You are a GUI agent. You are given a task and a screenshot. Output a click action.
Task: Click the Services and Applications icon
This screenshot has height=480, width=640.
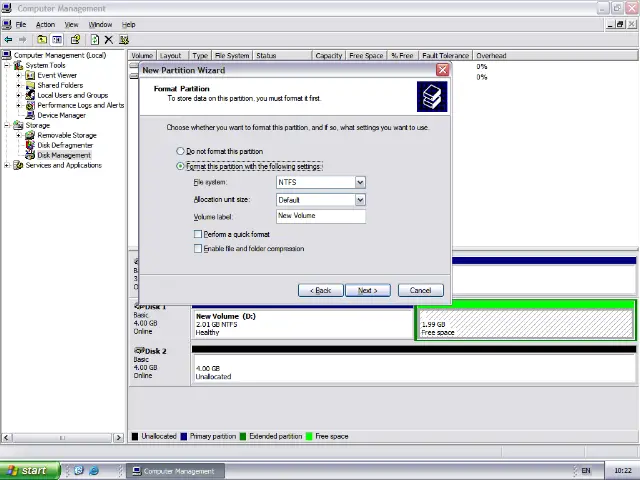click(x=18, y=165)
